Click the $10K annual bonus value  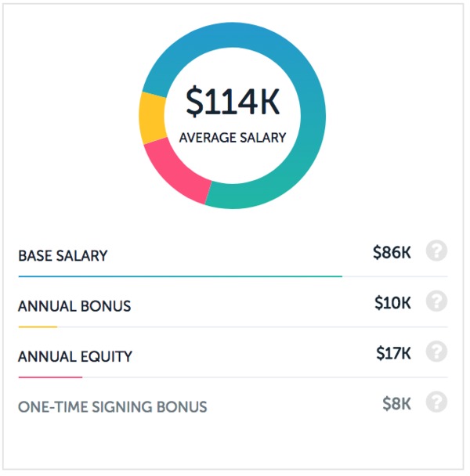click(392, 303)
